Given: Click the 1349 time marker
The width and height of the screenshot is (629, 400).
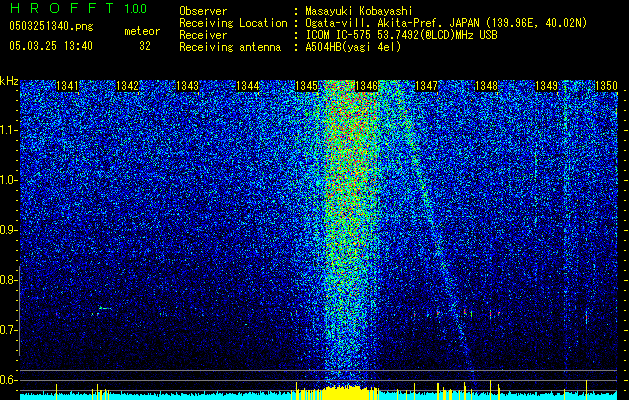Looking at the screenshot, I should [546, 86].
